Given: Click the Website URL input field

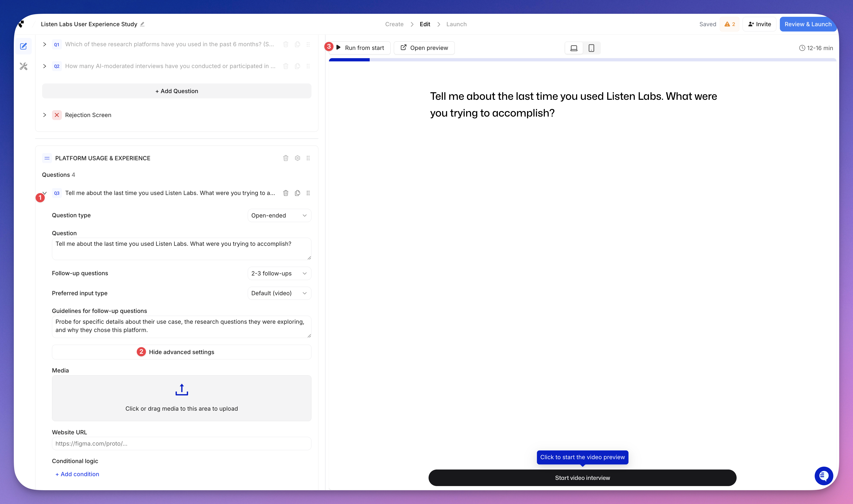Looking at the screenshot, I should pyautogui.click(x=182, y=444).
